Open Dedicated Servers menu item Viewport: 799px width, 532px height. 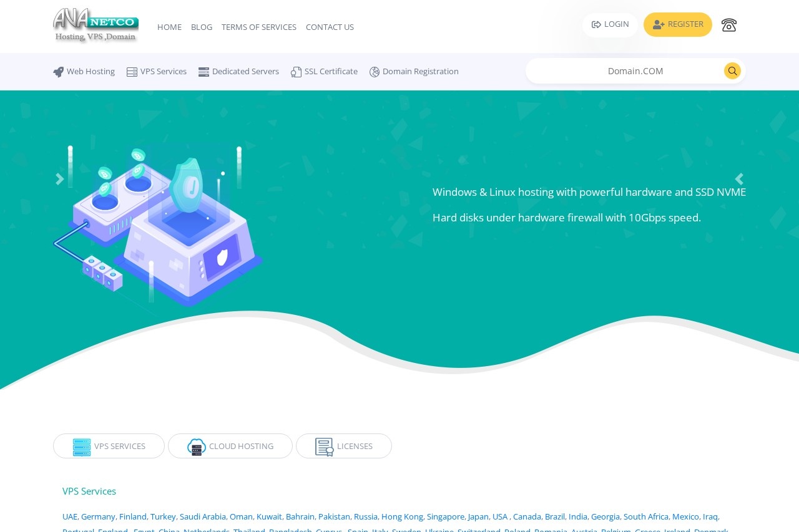[x=238, y=72]
